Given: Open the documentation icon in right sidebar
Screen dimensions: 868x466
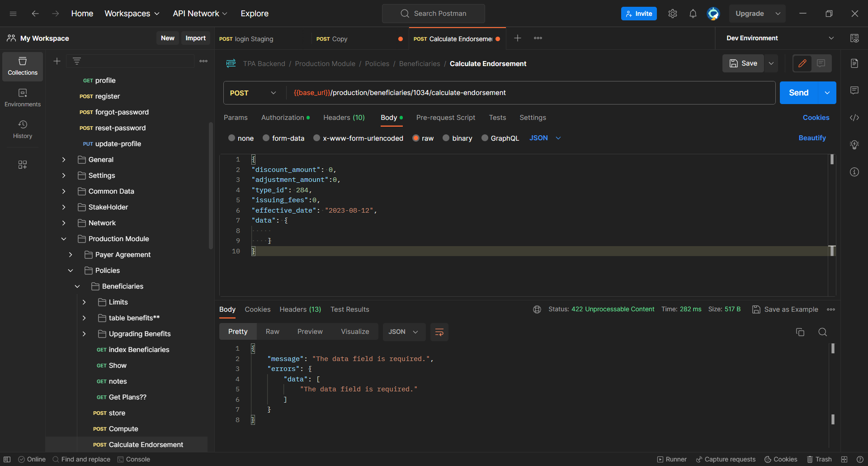Looking at the screenshot, I should pos(854,63).
